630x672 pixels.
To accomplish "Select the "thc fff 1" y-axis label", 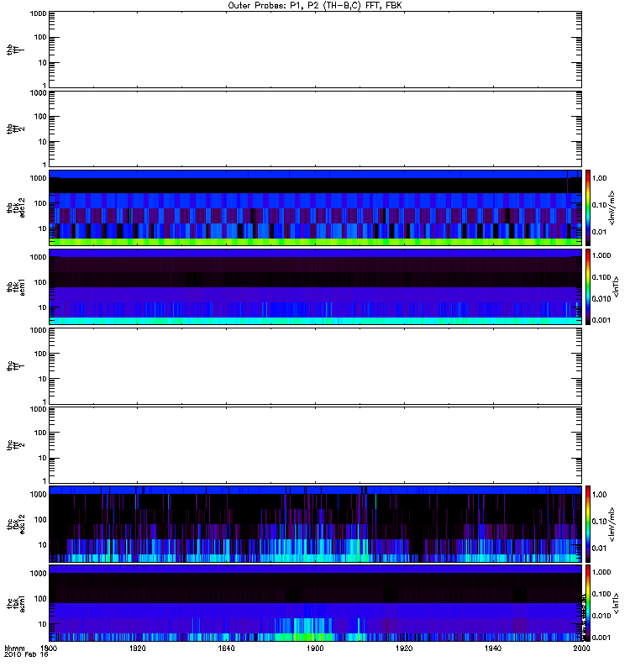I will pos(15,366).
